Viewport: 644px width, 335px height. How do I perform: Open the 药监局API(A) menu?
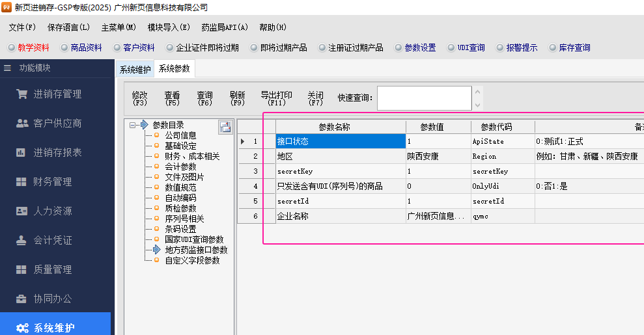click(225, 27)
